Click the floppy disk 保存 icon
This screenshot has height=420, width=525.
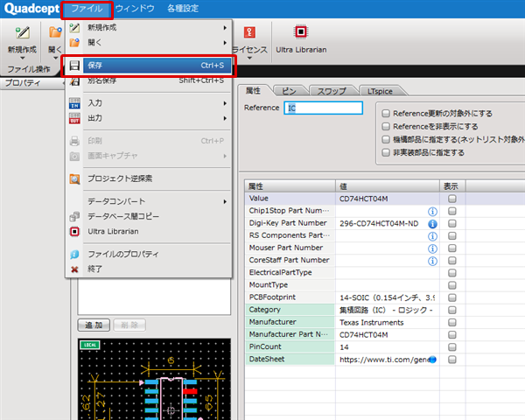[74, 66]
